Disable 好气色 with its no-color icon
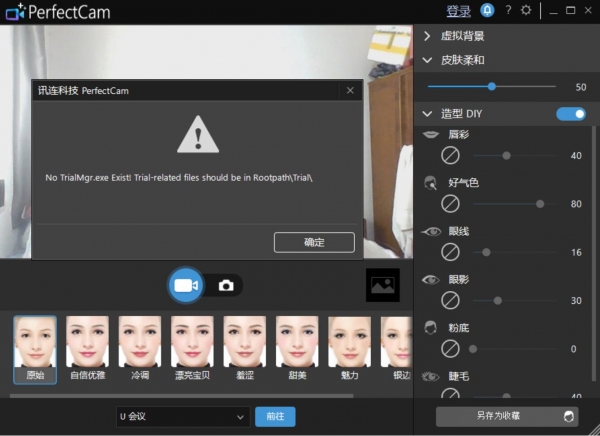 coord(450,204)
